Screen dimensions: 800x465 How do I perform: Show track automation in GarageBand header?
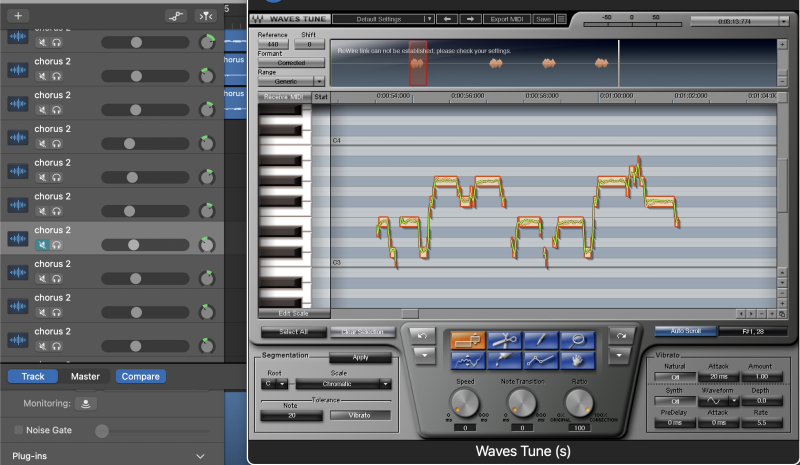[176, 16]
